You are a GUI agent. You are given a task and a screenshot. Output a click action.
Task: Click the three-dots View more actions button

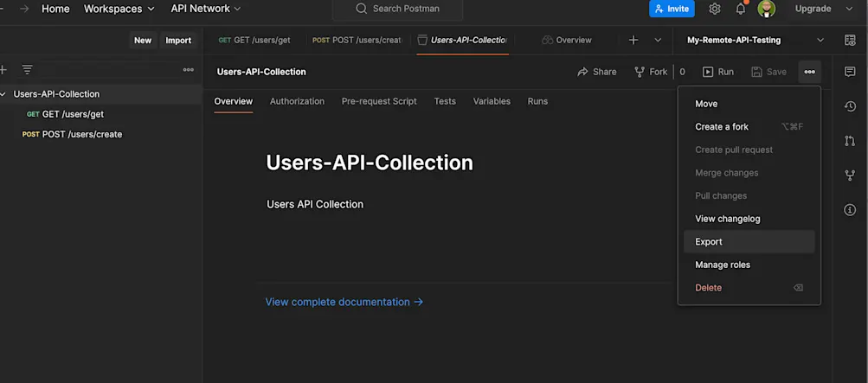(809, 72)
